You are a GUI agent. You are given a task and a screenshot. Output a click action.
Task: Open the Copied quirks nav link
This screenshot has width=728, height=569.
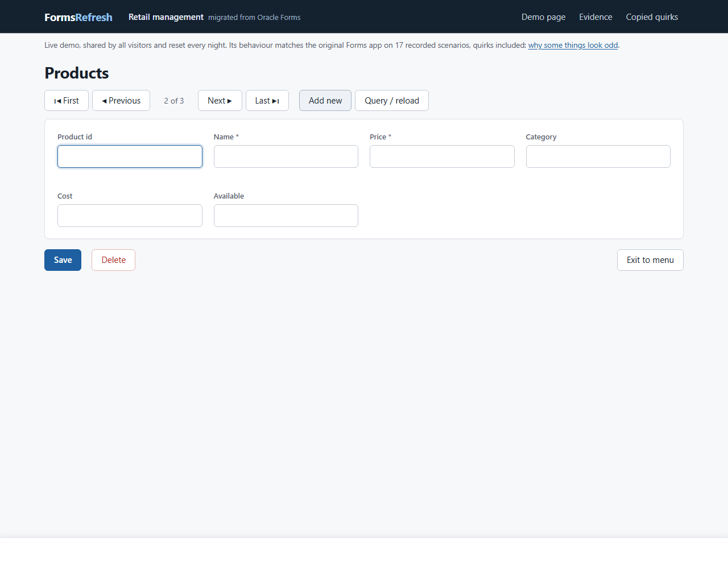pos(652,17)
